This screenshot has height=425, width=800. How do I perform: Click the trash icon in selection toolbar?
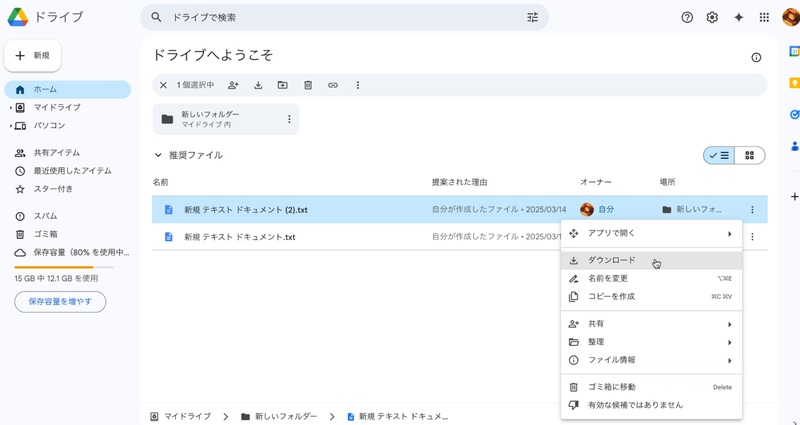308,85
